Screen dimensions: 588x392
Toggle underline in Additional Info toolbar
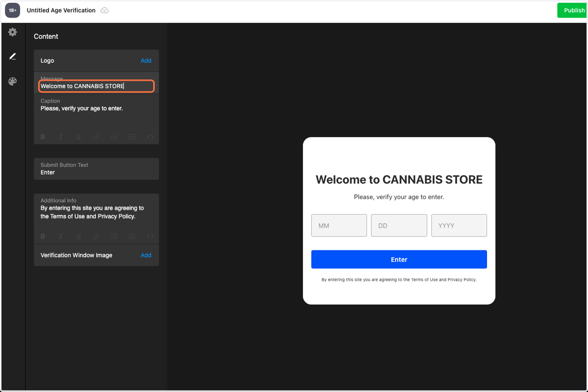click(x=78, y=236)
